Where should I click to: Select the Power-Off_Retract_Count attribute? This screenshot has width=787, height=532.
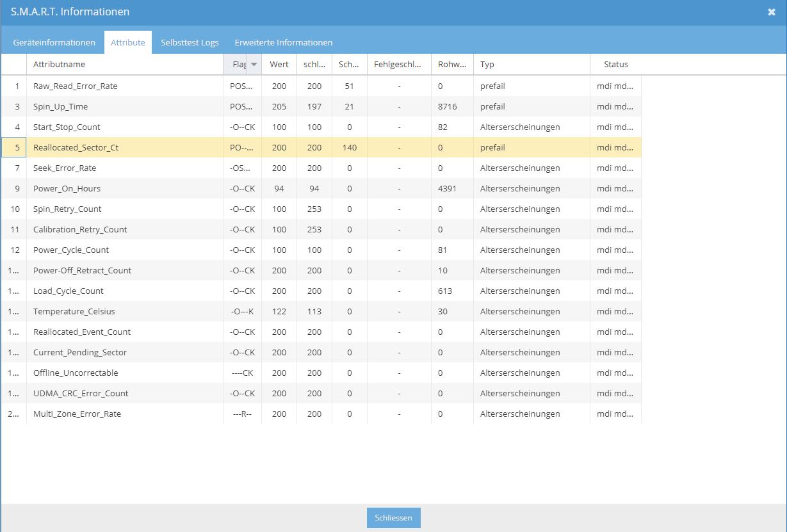[83, 270]
